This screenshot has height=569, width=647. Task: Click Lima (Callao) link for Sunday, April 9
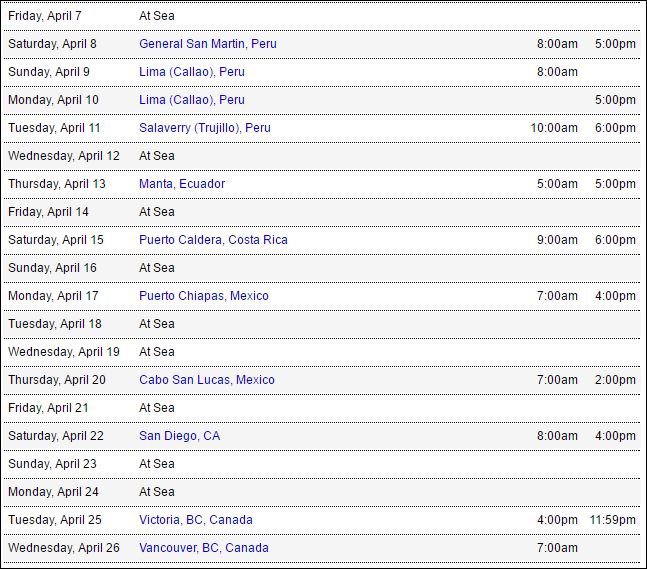[x=192, y=72]
